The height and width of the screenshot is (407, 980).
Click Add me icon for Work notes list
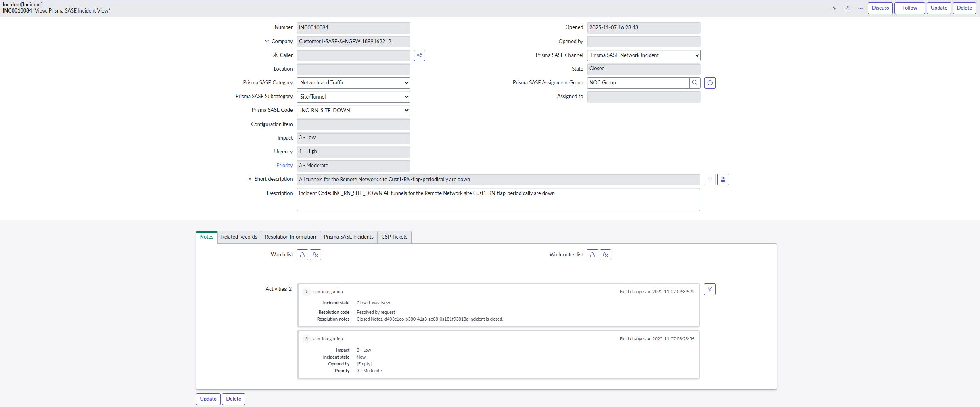(x=606, y=255)
